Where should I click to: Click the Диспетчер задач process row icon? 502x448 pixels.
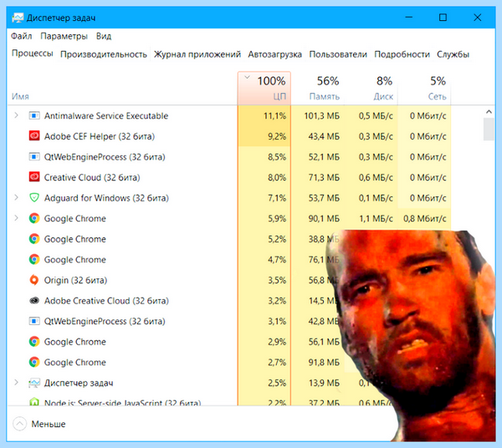(x=34, y=383)
